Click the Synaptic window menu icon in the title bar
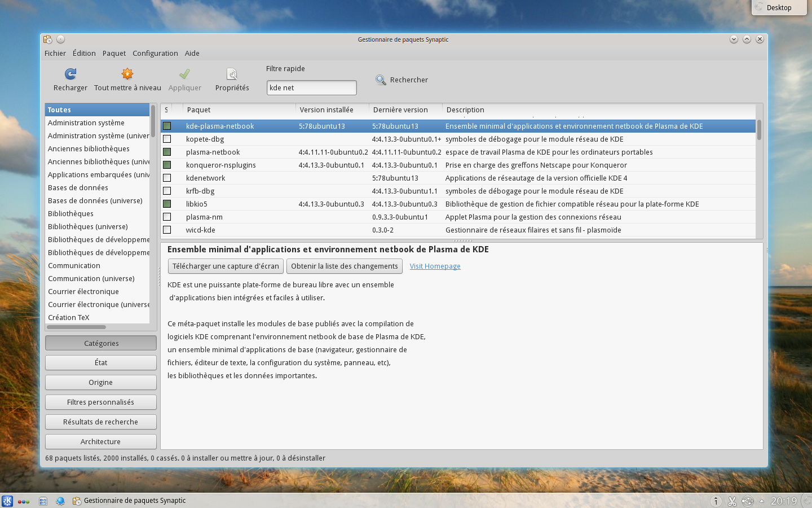The image size is (812, 508). (x=48, y=40)
